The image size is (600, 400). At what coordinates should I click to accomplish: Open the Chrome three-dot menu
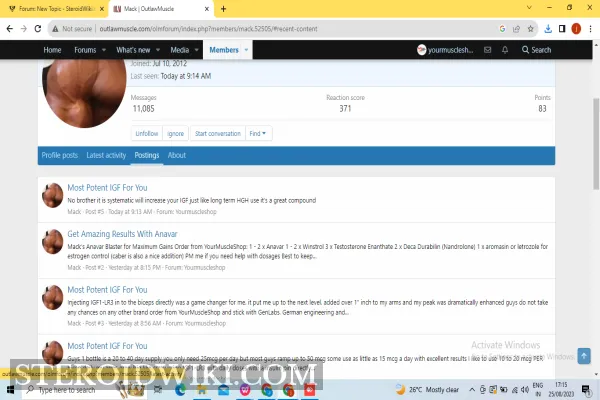590,29
